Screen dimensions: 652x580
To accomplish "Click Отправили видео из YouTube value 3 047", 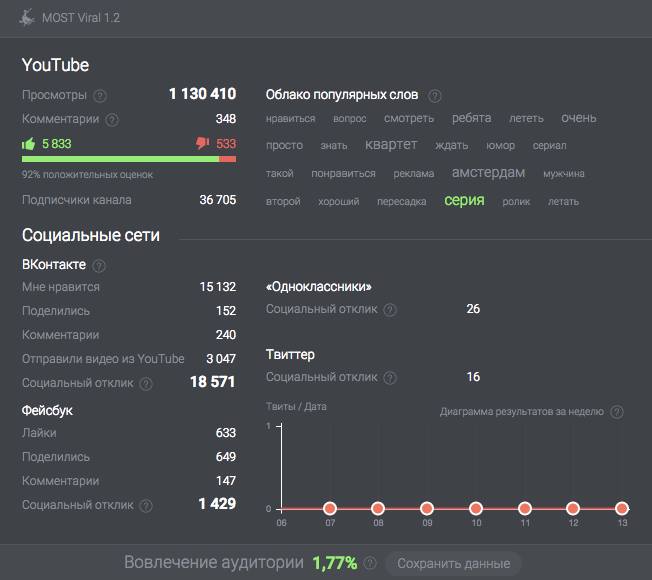I will point(221,359).
